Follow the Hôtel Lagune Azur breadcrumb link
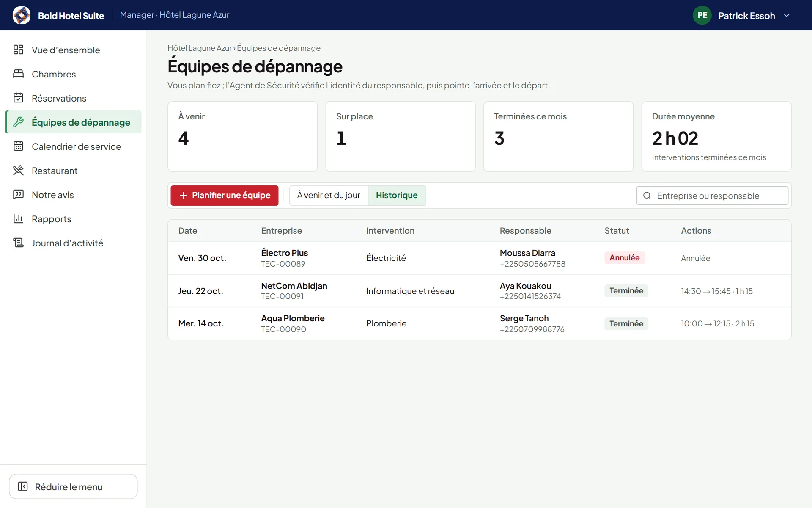 (x=200, y=48)
